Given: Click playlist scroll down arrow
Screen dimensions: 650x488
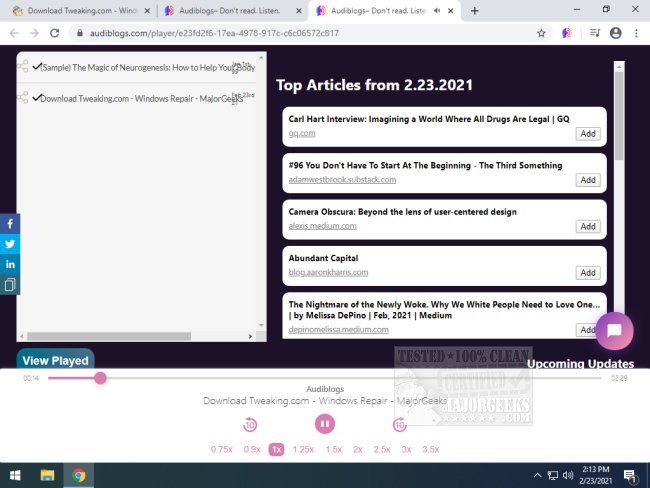Looking at the screenshot, I should click(261, 325).
